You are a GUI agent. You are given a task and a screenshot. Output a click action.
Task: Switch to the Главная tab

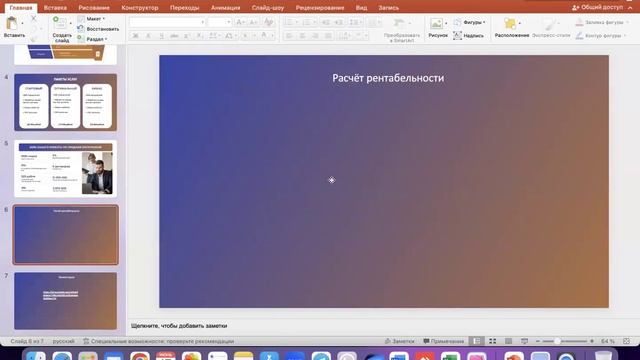(x=21, y=8)
